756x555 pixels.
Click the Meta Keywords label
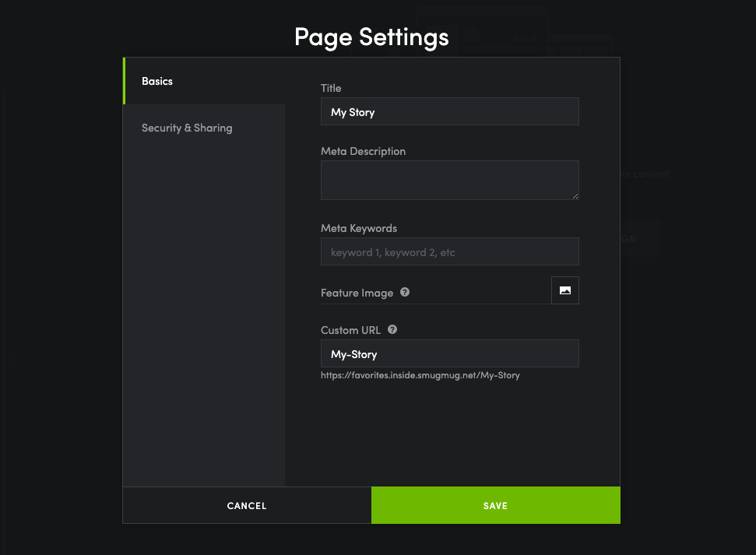359,228
